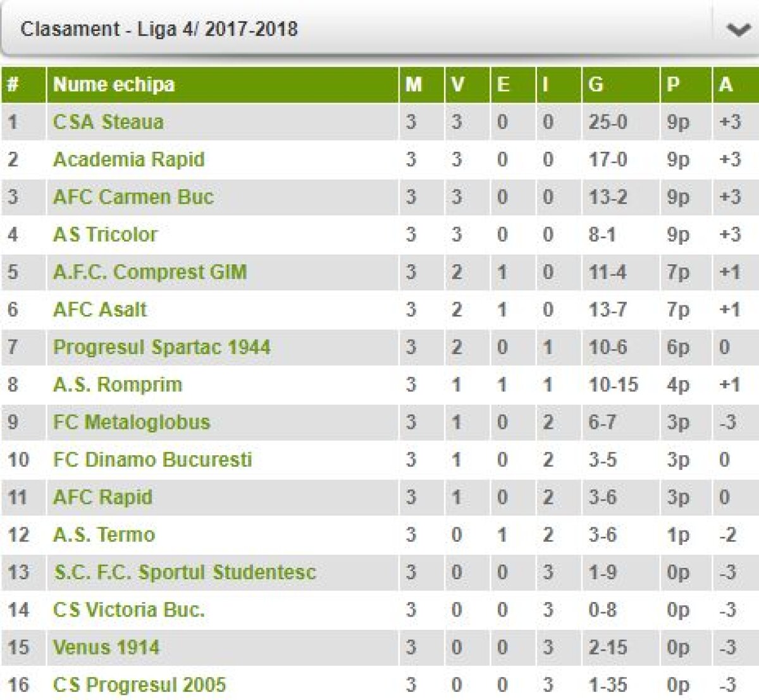759x700 pixels.
Task: Click FC Dinamo Bucuresti link
Action: coord(152,460)
